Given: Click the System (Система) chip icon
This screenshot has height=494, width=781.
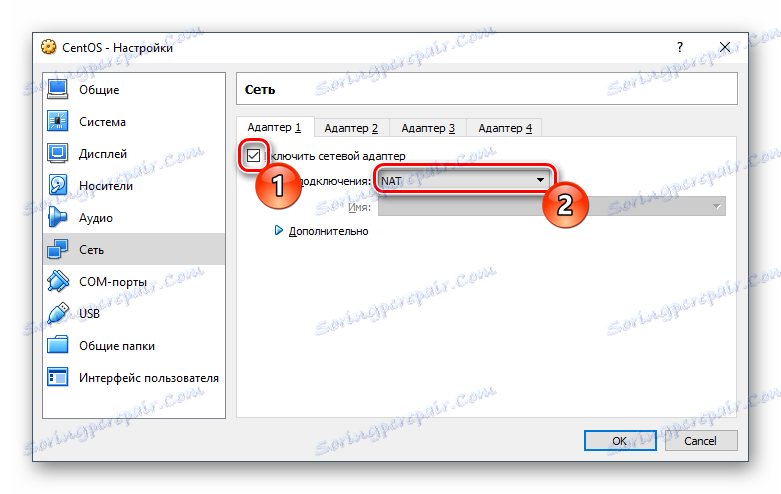Looking at the screenshot, I should point(58,122).
